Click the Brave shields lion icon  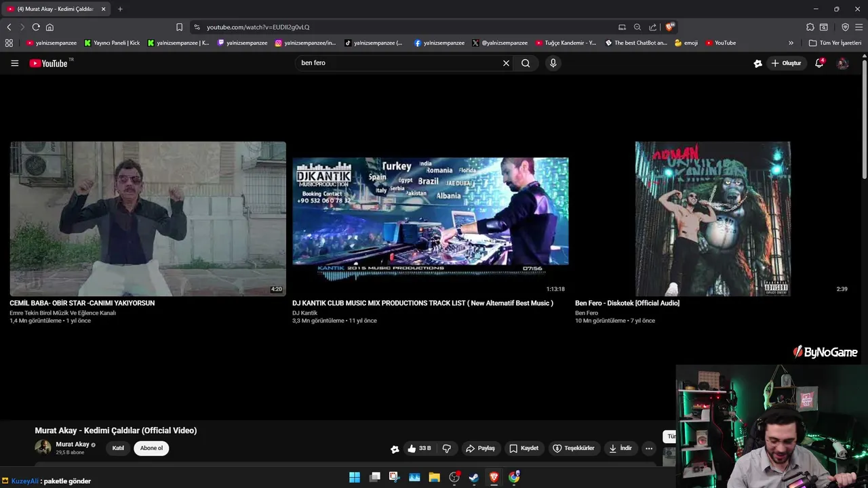point(669,27)
